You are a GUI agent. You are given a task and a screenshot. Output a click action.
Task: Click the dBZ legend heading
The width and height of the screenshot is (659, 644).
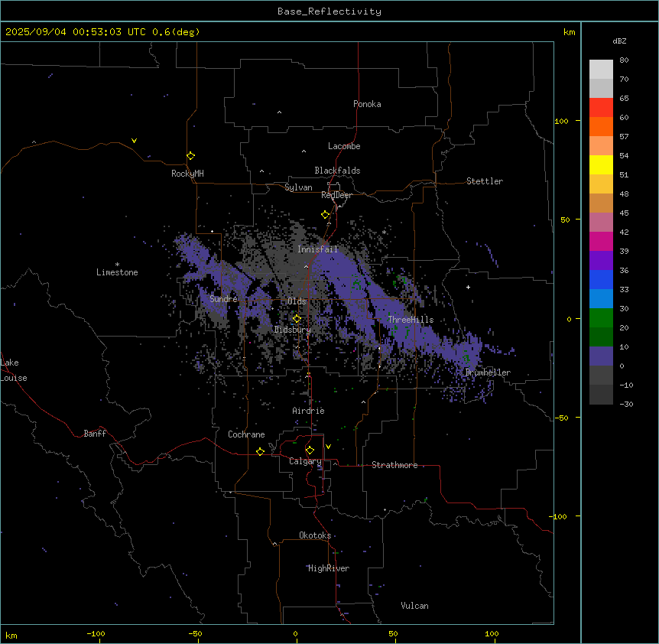coord(619,41)
